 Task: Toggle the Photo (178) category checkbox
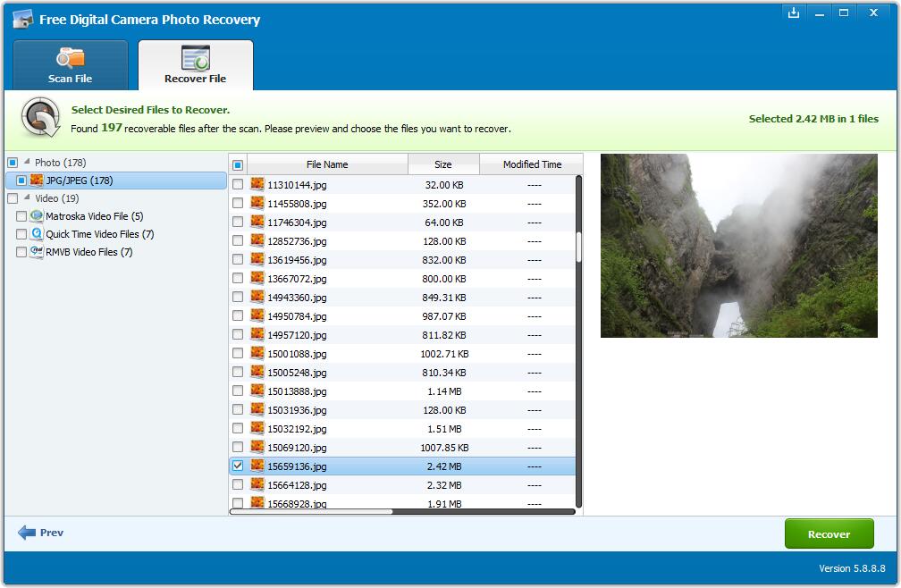(13, 163)
